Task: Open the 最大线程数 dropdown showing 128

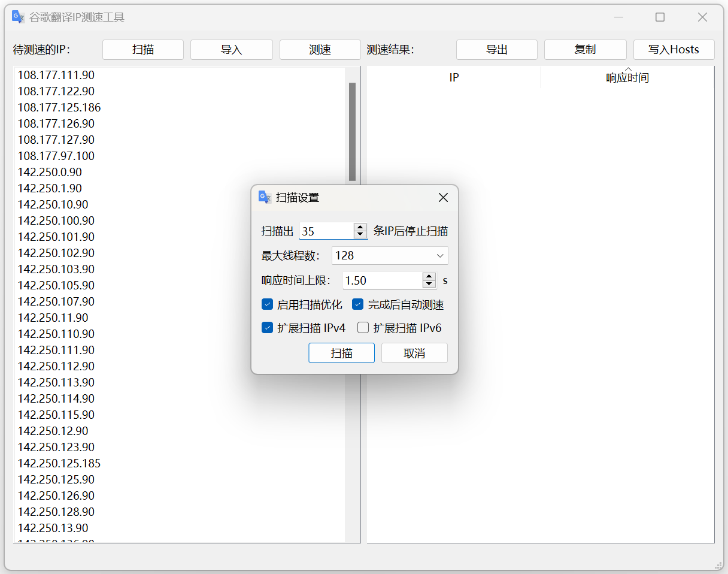Action: pyautogui.click(x=390, y=255)
